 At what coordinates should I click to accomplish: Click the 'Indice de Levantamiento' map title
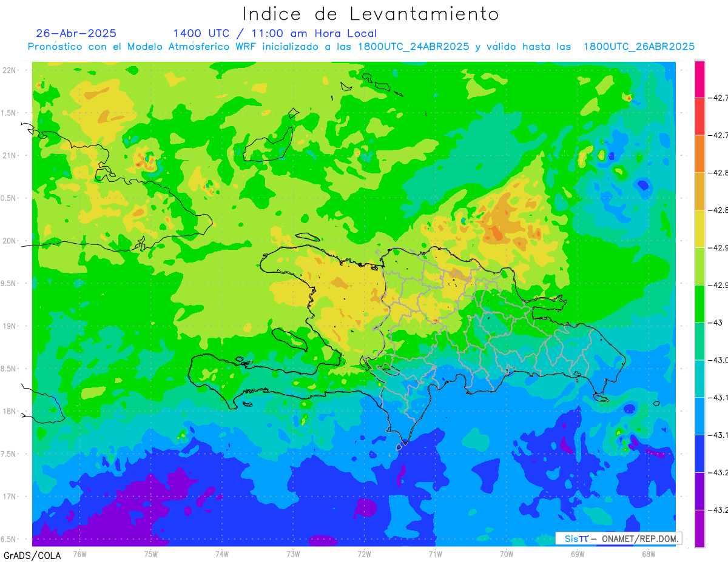370,14
